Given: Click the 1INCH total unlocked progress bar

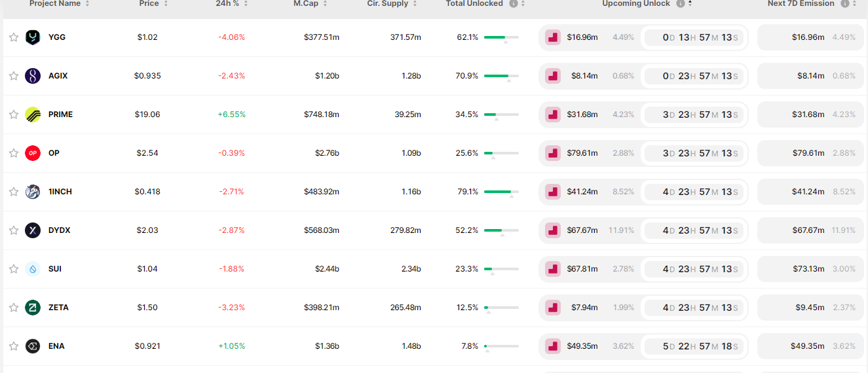Looking at the screenshot, I should 501,192.
